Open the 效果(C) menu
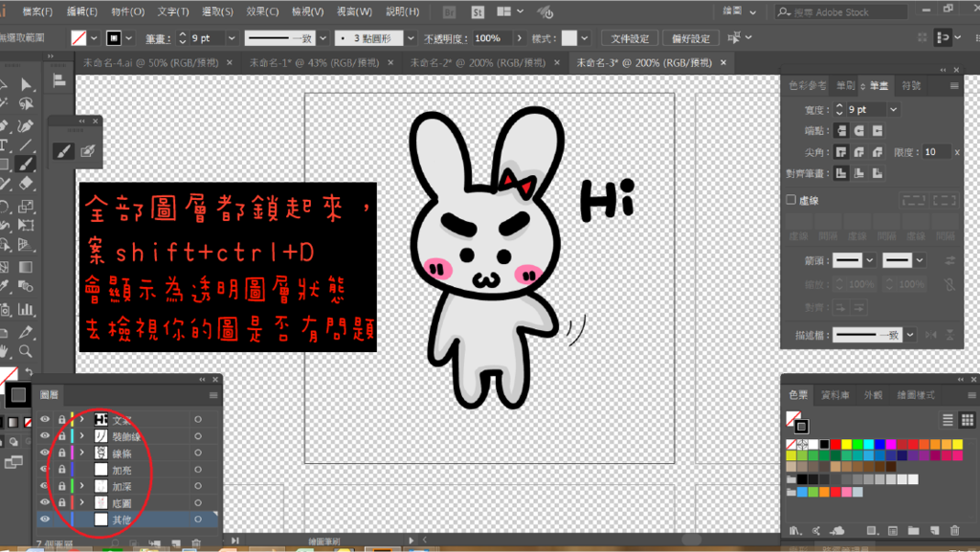The height and width of the screenshot is (552, 980). [262, 11]
